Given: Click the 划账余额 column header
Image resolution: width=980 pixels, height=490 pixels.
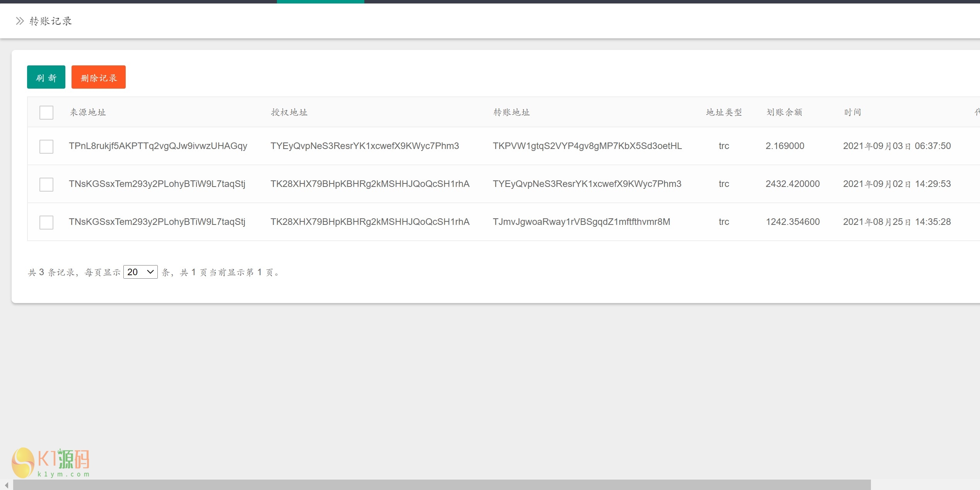Looking at the screenshot, I should pos(784,112).
